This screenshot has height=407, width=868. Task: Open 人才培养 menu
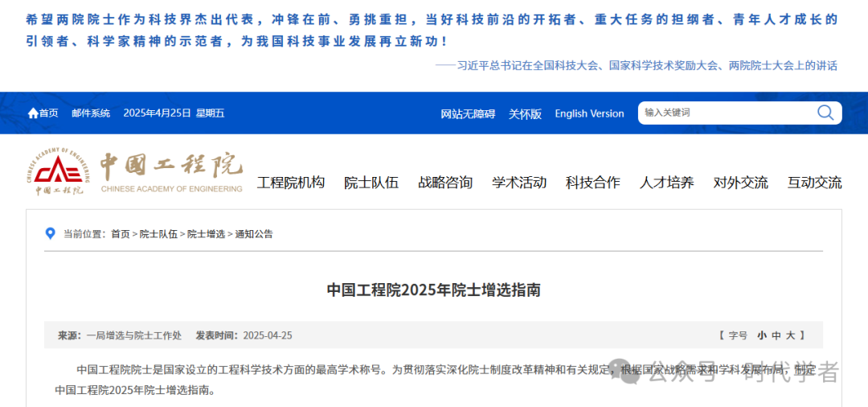click(x=666, y=182)
